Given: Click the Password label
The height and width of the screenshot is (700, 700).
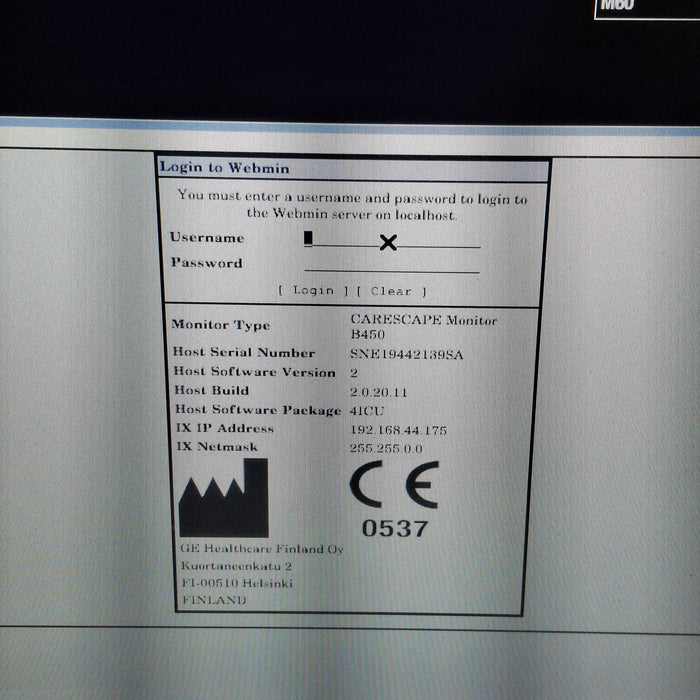Looking at the screenshot, I should 207,262.
